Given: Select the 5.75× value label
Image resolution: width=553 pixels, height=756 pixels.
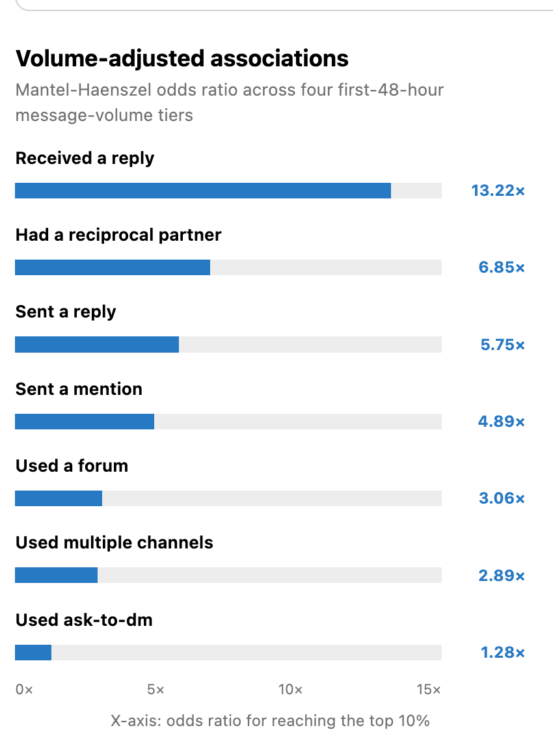Looking at the screenshot, I should click(502, 345).
